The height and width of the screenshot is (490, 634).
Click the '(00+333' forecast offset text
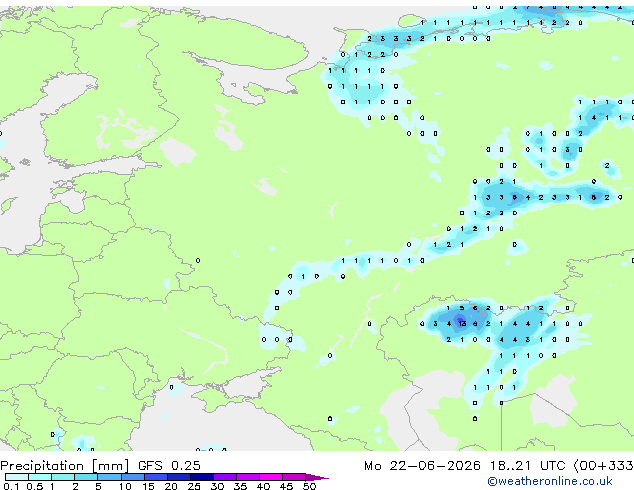pos(604,466)
